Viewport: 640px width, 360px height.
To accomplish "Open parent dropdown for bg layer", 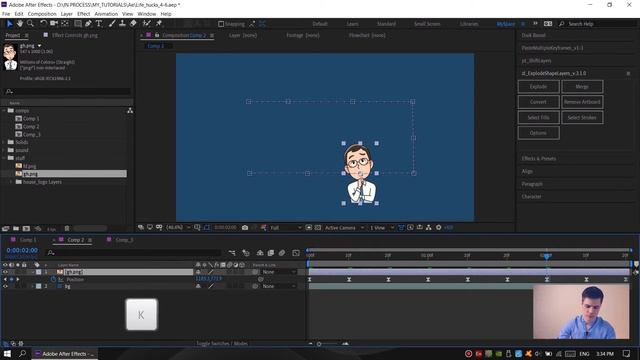I will pos(278,287).
